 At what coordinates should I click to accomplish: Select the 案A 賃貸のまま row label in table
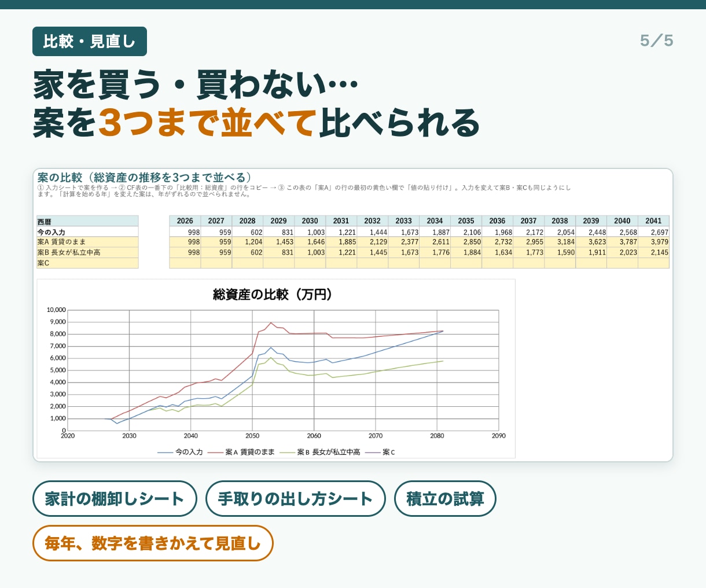87,242
